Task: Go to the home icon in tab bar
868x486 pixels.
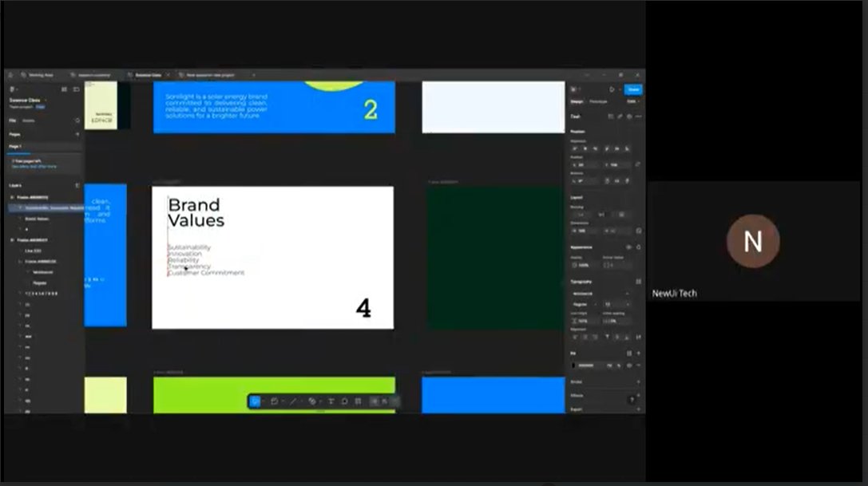Action: click(x=10, y=75)
